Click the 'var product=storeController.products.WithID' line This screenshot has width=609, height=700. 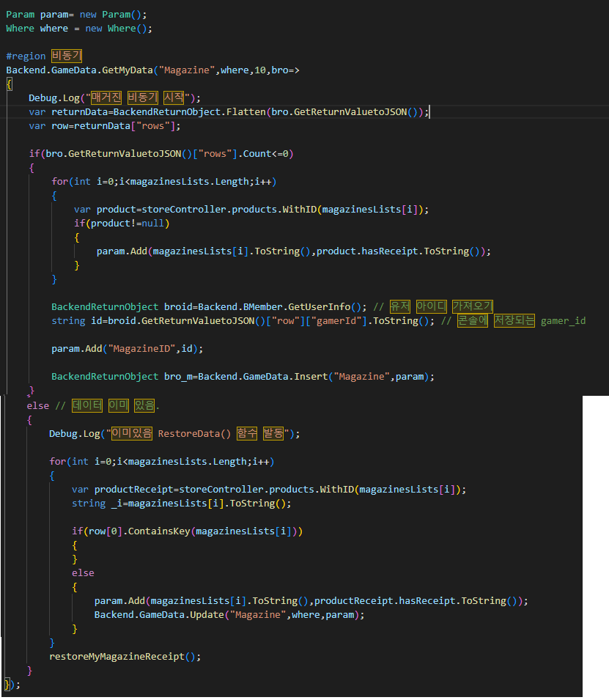tap(251, 210)
